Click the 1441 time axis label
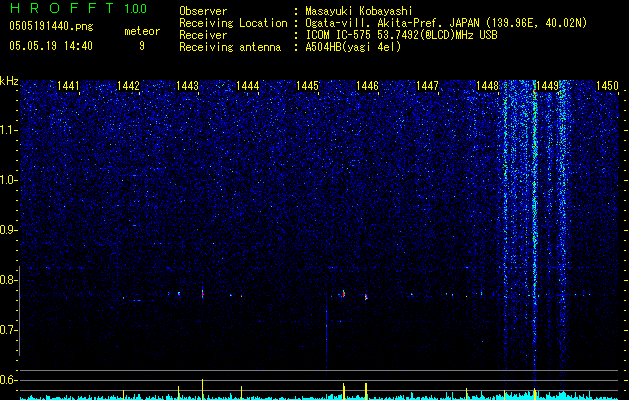The height and width of the screenshot is (400, 629). pyautogui.click(x=68, y=85)
